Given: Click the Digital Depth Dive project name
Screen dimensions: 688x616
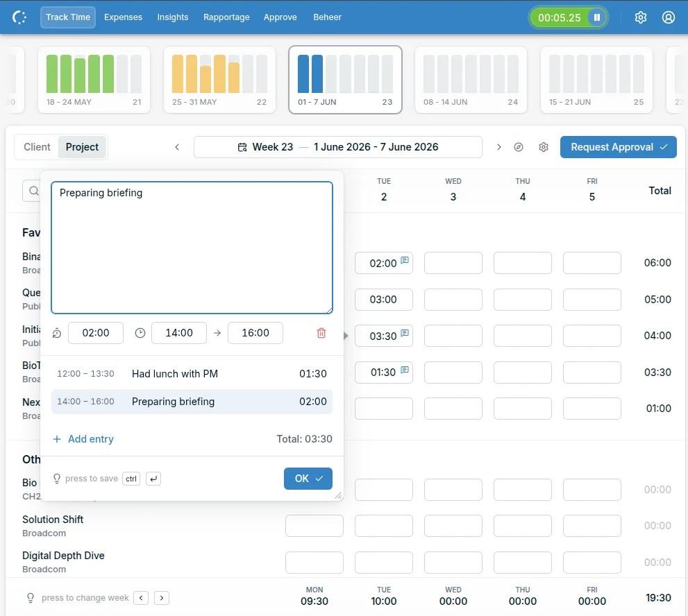Looking at the screenshot, I should coord(64,556).
